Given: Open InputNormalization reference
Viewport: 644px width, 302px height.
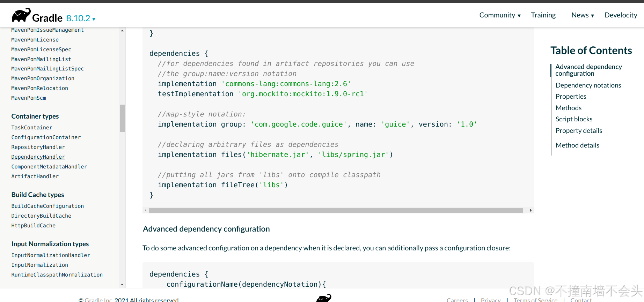Looking at the screenshot, I should 39,265.
